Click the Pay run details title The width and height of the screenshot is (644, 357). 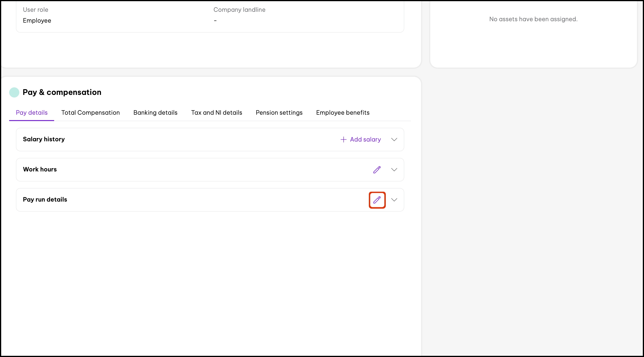[45, 199]
